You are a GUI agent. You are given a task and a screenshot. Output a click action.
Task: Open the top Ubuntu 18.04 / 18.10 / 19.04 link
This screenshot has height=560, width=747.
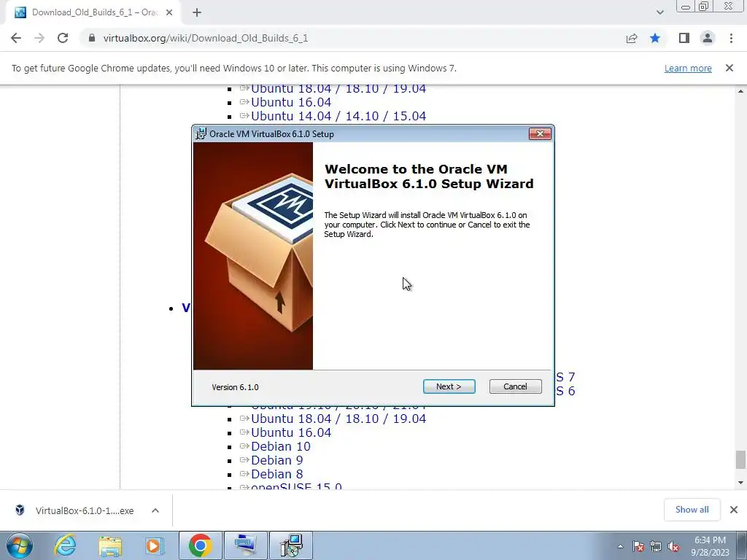pyautogui.click(x=338, y=88)
